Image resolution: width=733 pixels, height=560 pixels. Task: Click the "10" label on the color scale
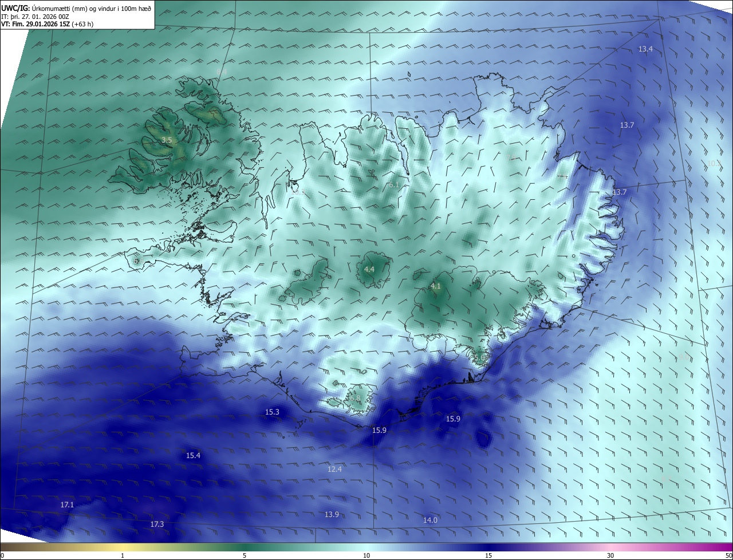366,556
